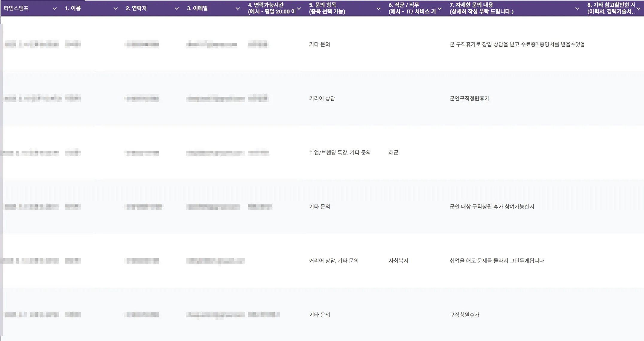Select the 7. 자세한 문의 내용 header label

point(481,8)
